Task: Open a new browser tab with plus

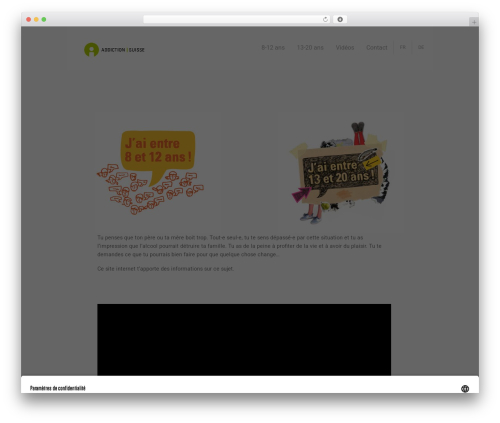Action: pyautogui.click(x=474, y=22)
